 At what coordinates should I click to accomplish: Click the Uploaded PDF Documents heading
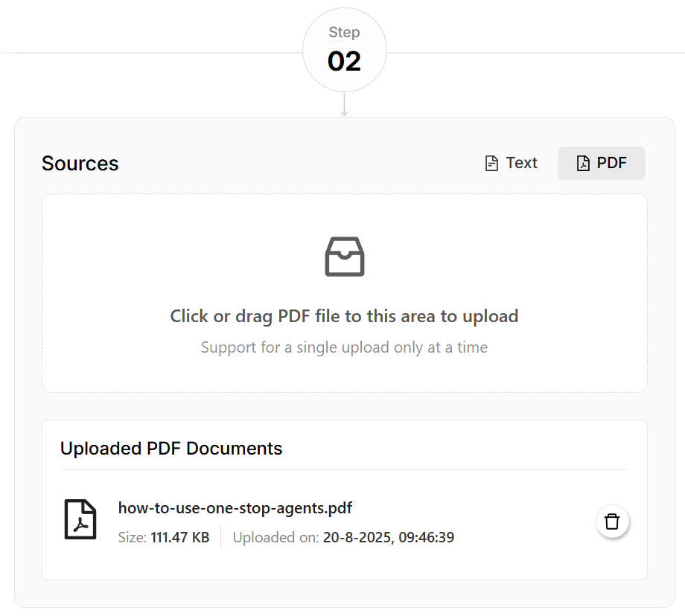click(171, 449)
